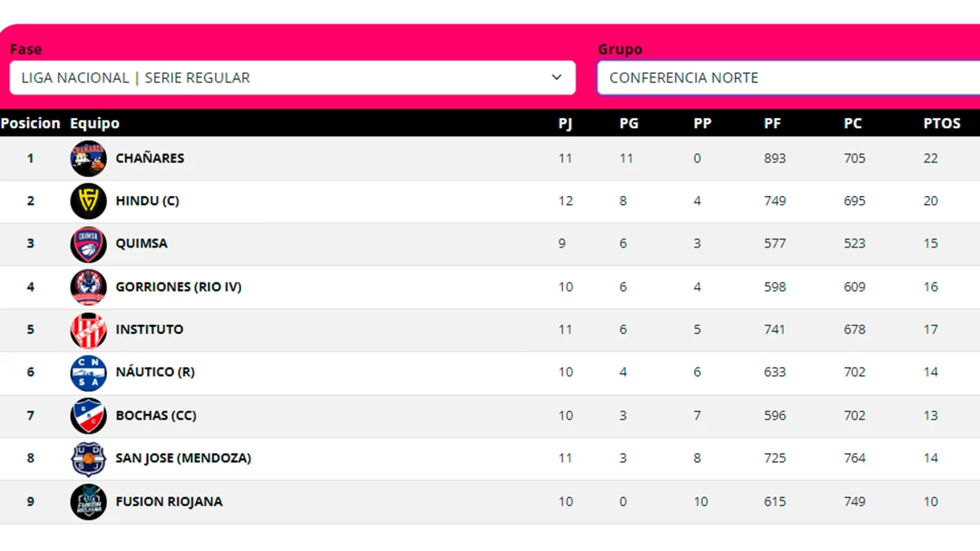Viewport: 980px width, 551px height.
Task: Open the CHAÑARES team name link
Action: point(150,158)
